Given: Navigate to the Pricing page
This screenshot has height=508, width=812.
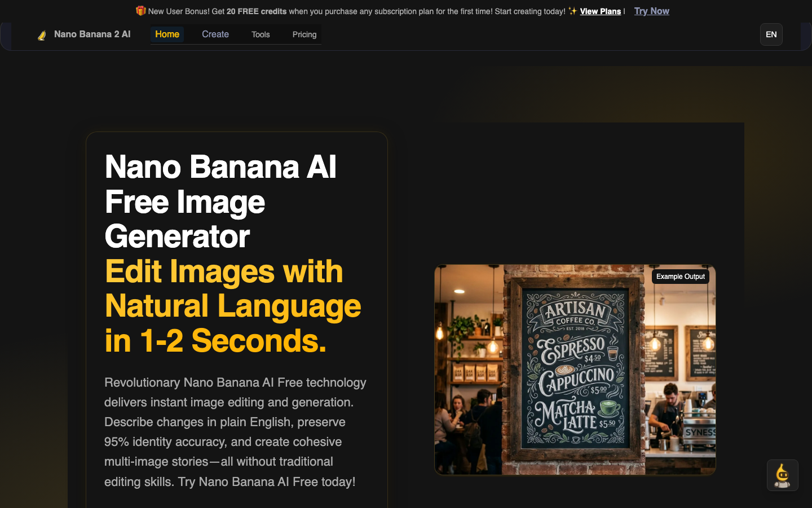Looking at the screenshot, I should (x=304, y=34).
